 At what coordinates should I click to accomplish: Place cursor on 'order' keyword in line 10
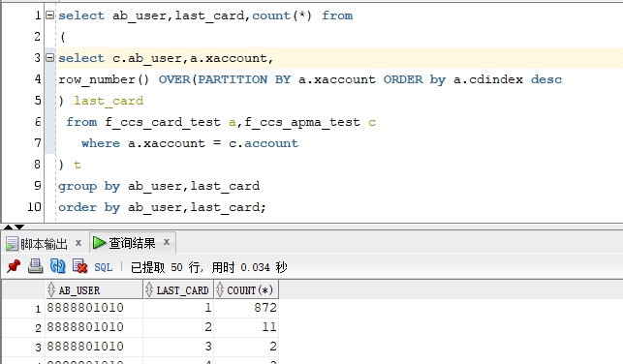click(x=78, y=207)
